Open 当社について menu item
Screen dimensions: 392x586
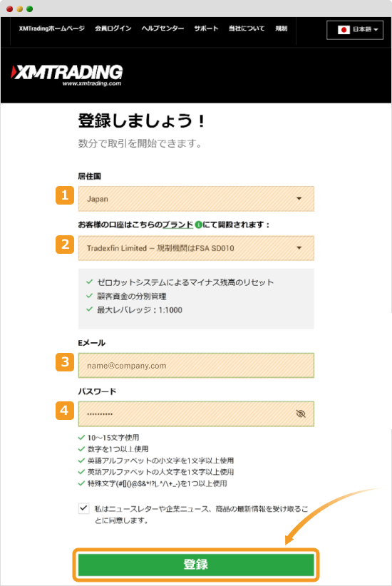247,29
